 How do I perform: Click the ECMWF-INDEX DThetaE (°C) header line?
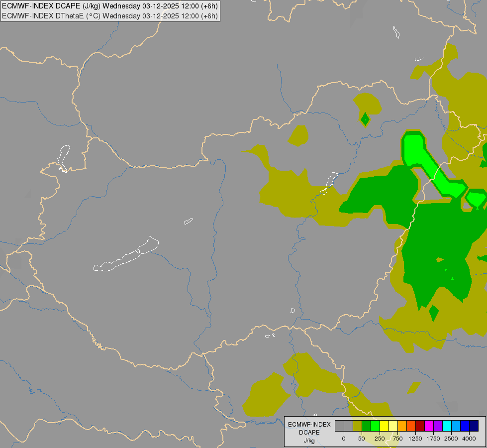click(110, 16)
